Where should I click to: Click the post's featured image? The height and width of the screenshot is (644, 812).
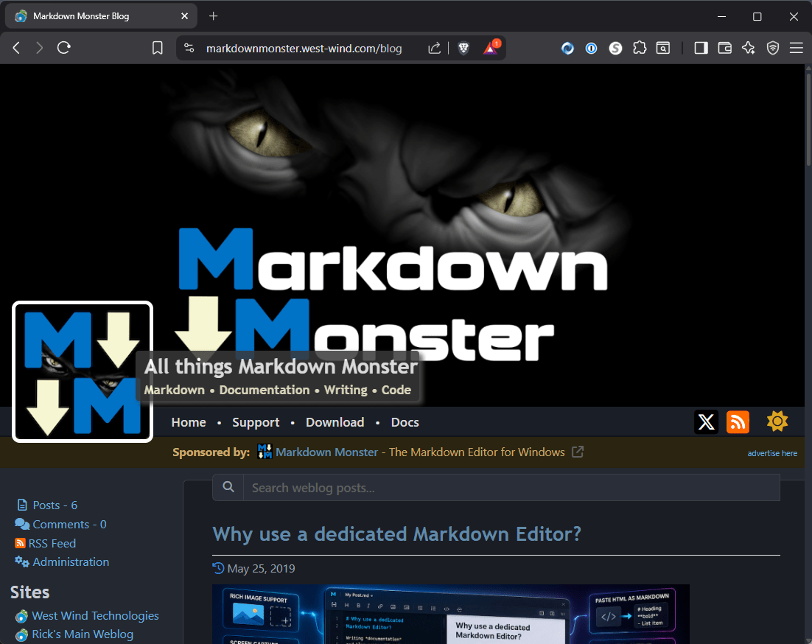[x=450, y=614]
